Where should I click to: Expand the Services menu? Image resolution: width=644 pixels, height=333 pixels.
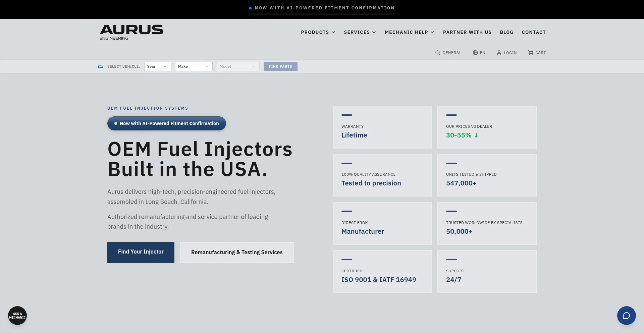(x=360, y=32)
